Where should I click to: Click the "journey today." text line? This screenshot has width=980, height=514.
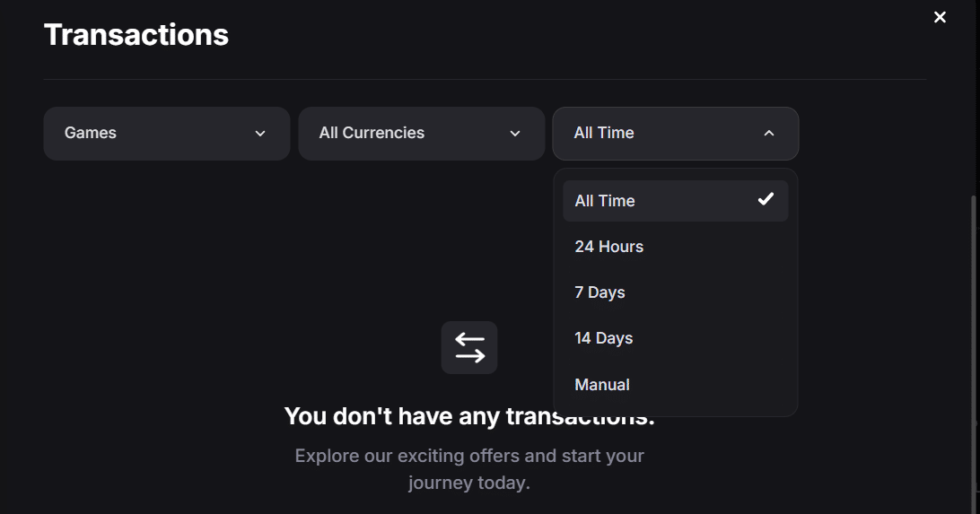(x=469, y=484)
